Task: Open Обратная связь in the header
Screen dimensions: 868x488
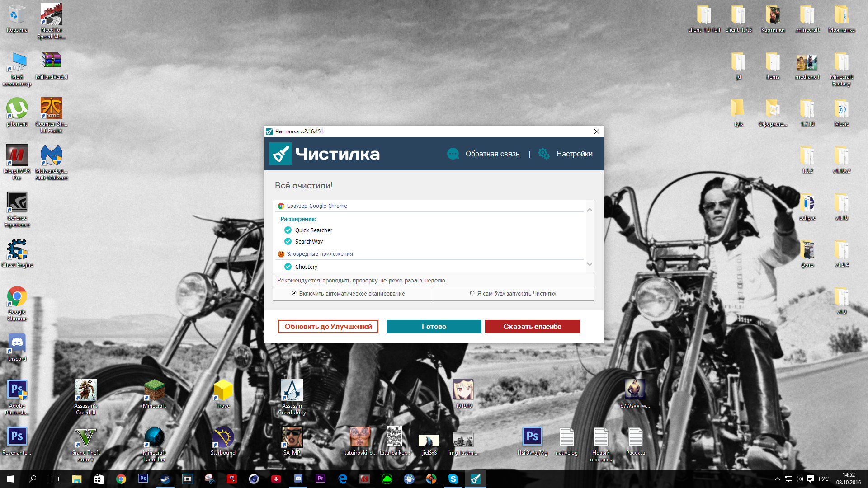Action: 492,154
